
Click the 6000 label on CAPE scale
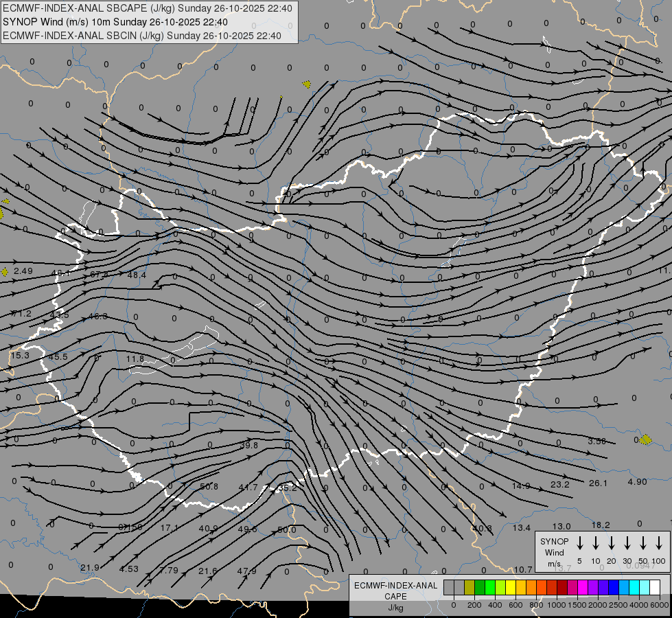(660, 605)
